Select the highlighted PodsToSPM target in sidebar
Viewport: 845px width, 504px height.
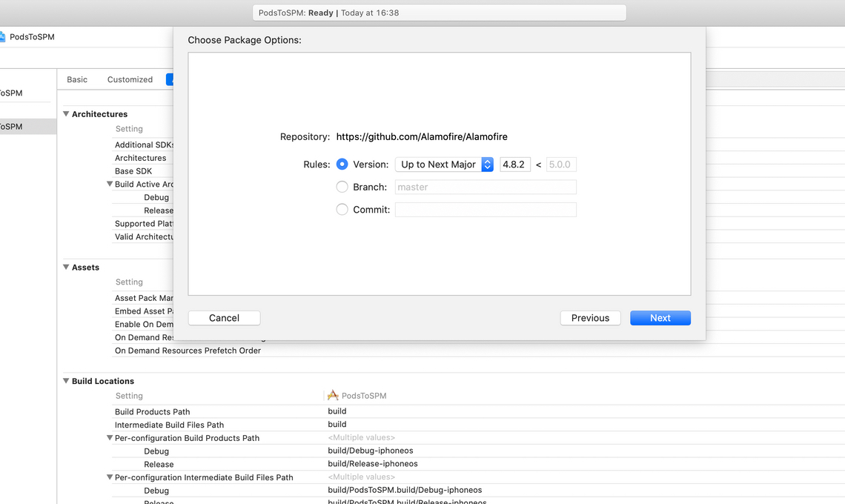28,127
